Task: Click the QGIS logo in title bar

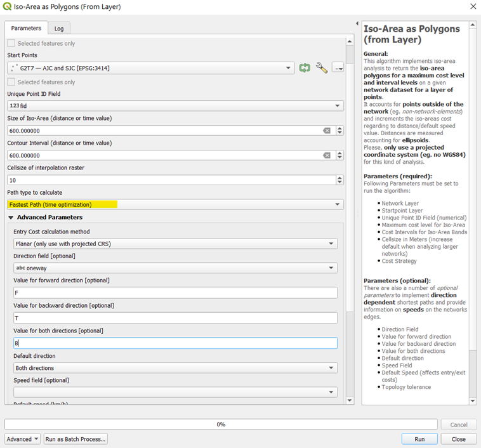Action: coord(7,7)
